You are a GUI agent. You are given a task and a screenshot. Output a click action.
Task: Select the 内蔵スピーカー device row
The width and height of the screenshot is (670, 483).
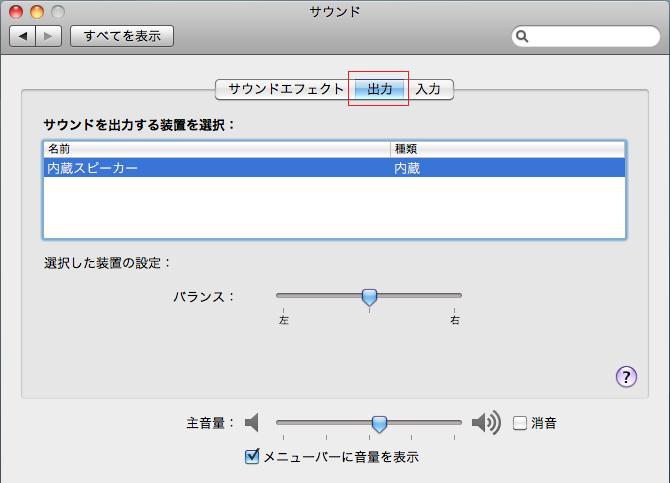pyautogui.click(x=335, y=168)
